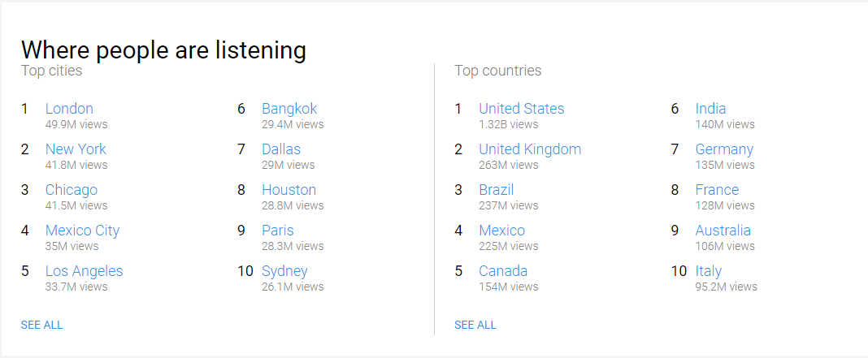
Task: Open the Dallas city link
Action: 281,149
